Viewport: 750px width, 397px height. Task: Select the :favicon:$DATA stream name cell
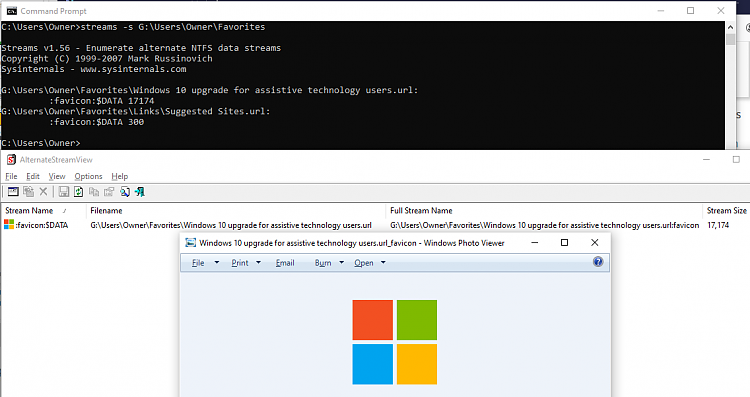pos(42,225)
